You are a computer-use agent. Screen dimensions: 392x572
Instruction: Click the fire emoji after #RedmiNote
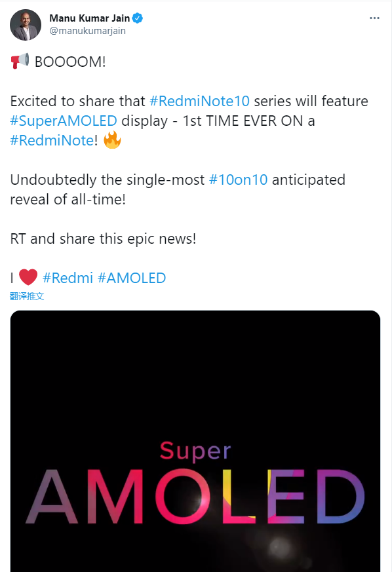(112, 140)
